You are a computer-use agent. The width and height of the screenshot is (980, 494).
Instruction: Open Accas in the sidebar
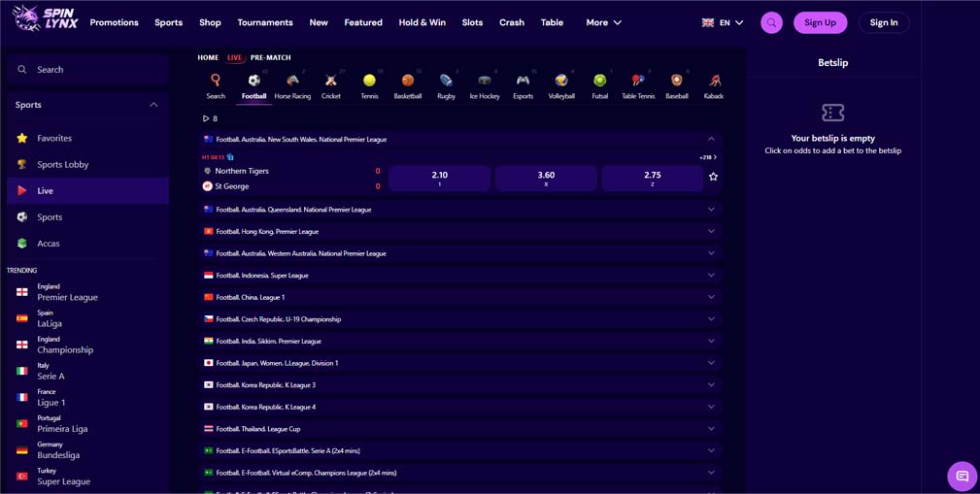coord(87,243)
